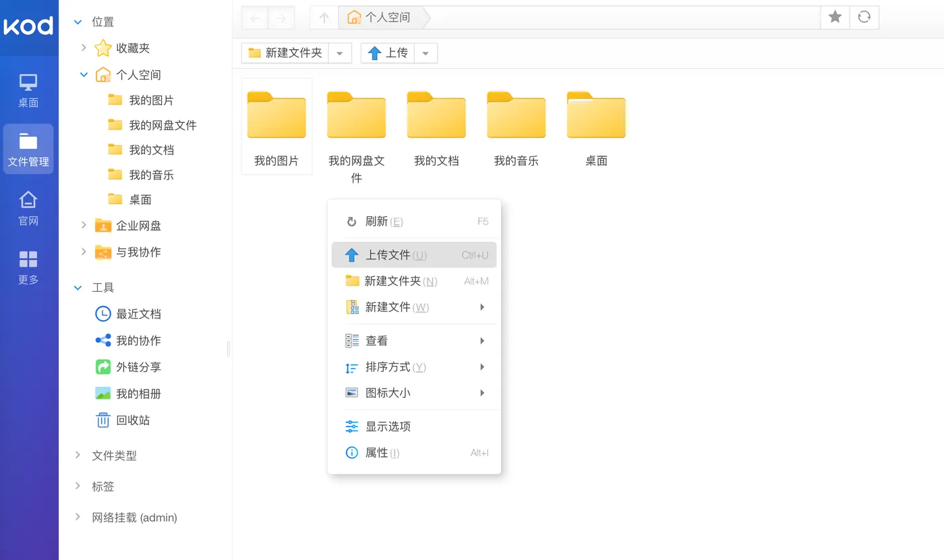Click the 我的相册 picture icon
The image size is (944, 560).
click(x=102, y=394)
